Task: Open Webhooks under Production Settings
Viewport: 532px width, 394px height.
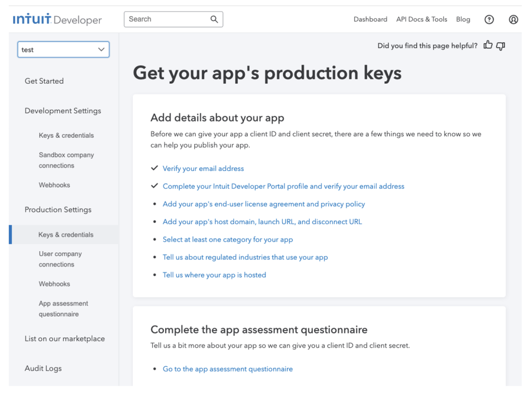Action: [x=54, y=284]
